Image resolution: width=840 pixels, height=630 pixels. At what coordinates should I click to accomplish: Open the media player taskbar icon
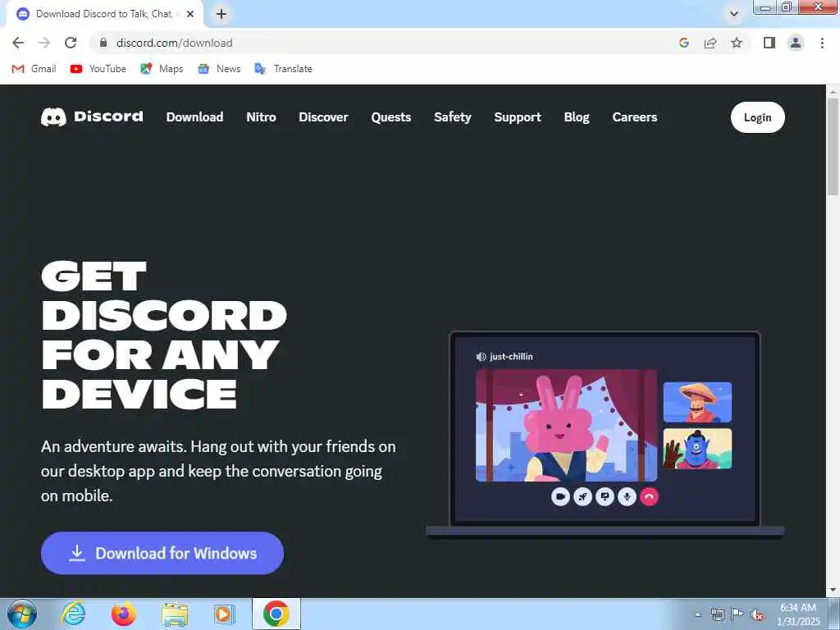225,614
